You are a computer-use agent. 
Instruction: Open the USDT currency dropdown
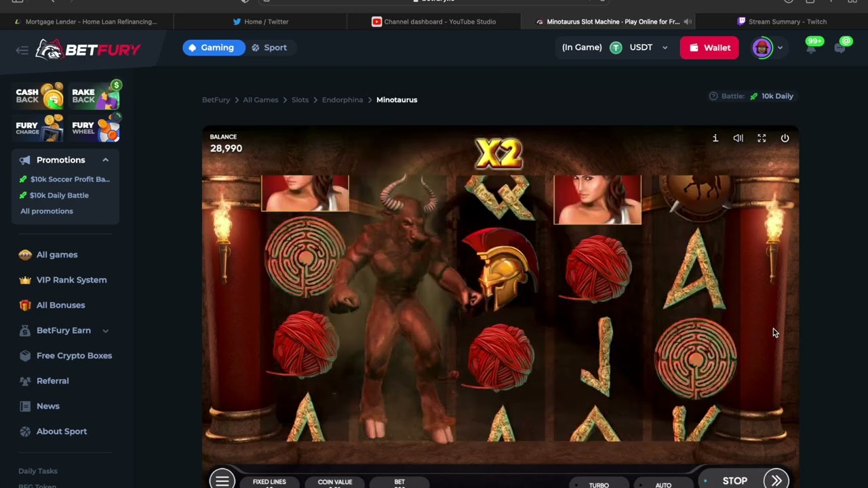tap(665, 47)
